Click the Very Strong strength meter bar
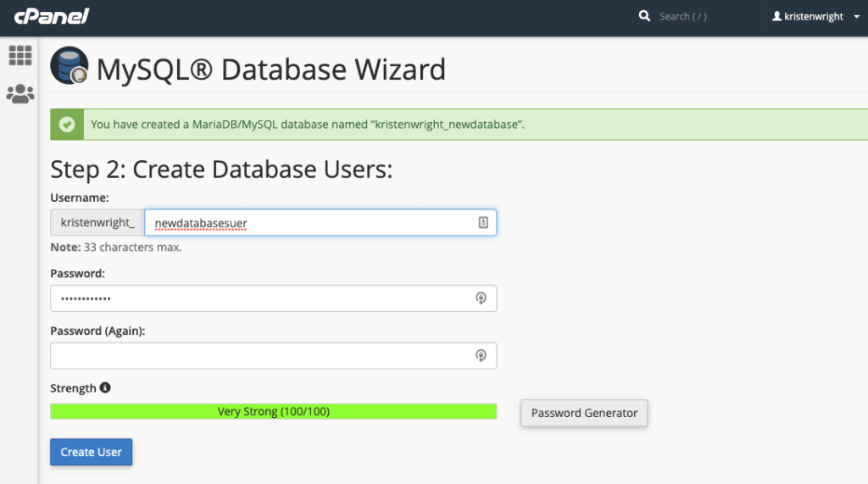The width and height of the screenshot is (868, 484). click(x=274, y=411)
